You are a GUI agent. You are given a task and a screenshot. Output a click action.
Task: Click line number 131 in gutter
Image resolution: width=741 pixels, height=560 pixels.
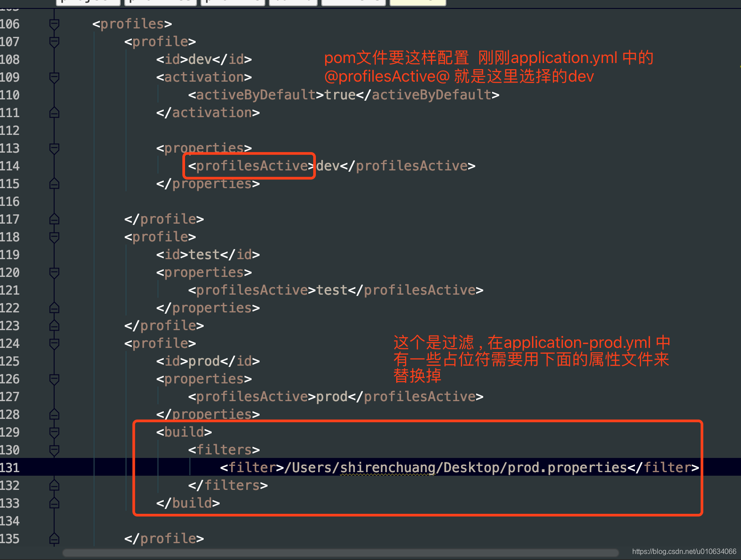[x=10, y=468]
